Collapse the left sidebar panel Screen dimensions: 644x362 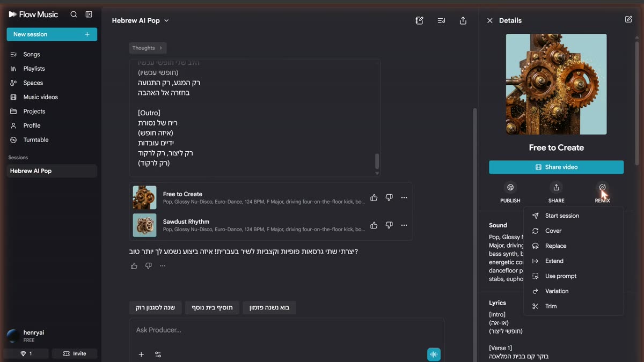point(89,14)
